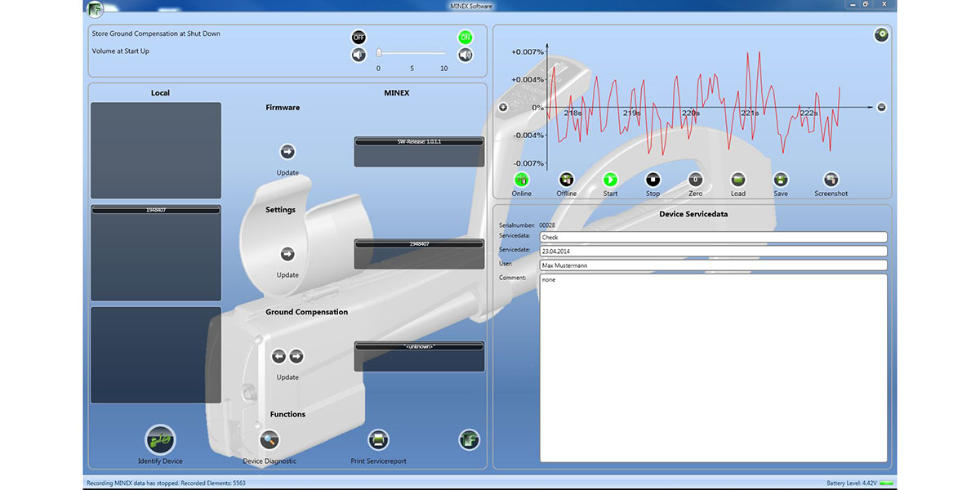Click the Recorded Elements status bar message
The height and width of the screenshot is (490, 980).
point(166,483)
